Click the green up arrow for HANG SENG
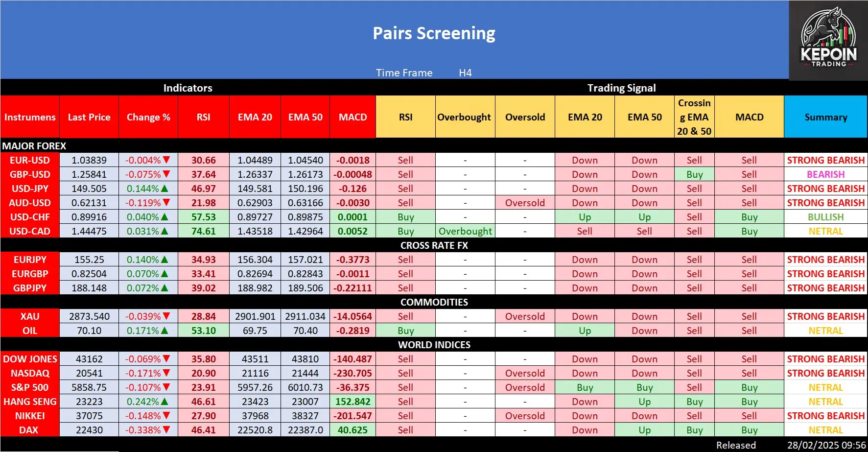 (x=165, y=402)
